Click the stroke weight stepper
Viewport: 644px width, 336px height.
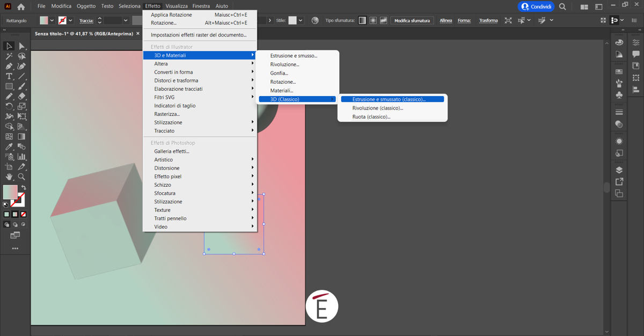click(99, 20)
